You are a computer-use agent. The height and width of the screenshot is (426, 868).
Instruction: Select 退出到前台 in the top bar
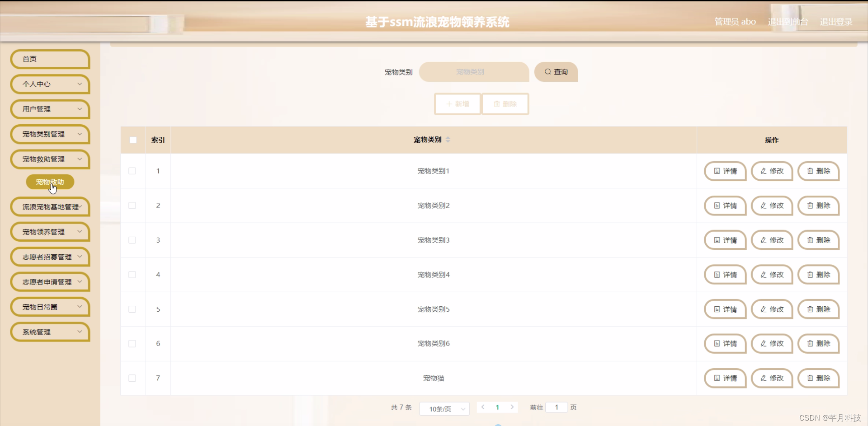pos(788,21)
